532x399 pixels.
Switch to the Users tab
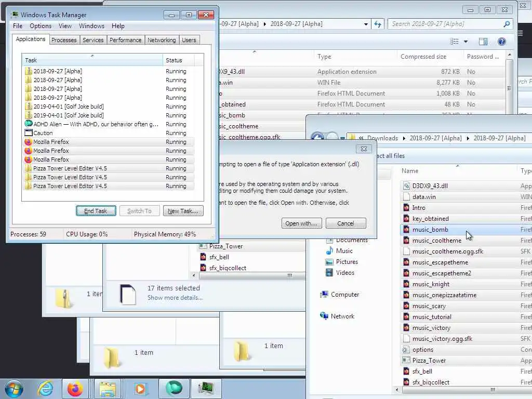[x=189, y=40]
